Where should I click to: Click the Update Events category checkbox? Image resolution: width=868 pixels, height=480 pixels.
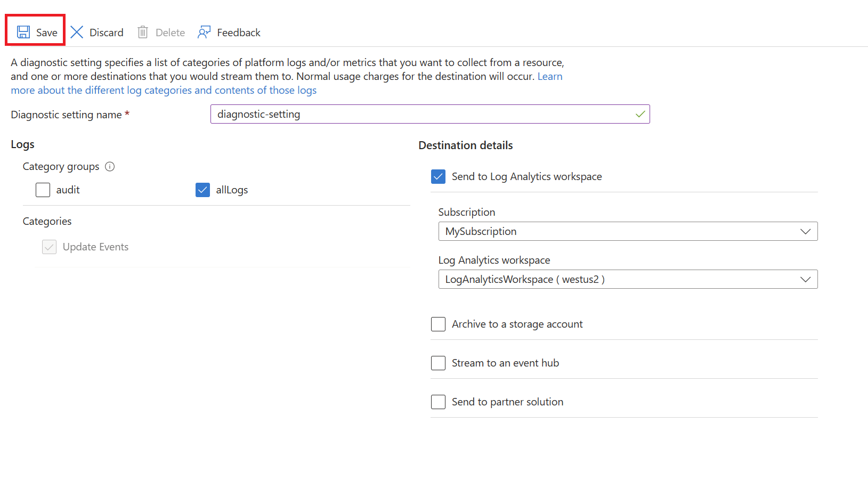tap(50, 247)
